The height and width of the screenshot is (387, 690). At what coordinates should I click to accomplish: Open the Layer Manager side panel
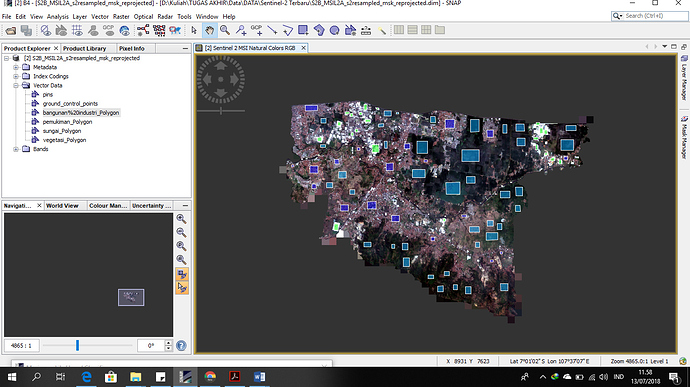684,78
